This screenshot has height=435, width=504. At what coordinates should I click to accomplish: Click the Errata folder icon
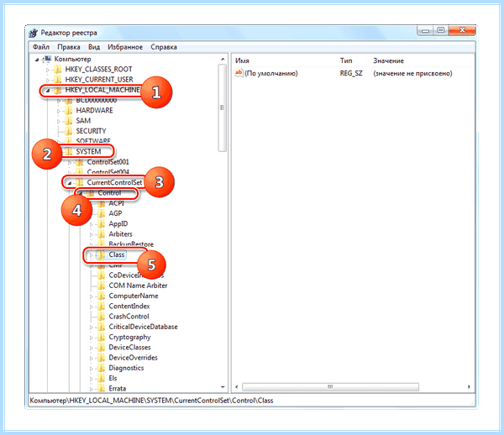tap(102, 389)
